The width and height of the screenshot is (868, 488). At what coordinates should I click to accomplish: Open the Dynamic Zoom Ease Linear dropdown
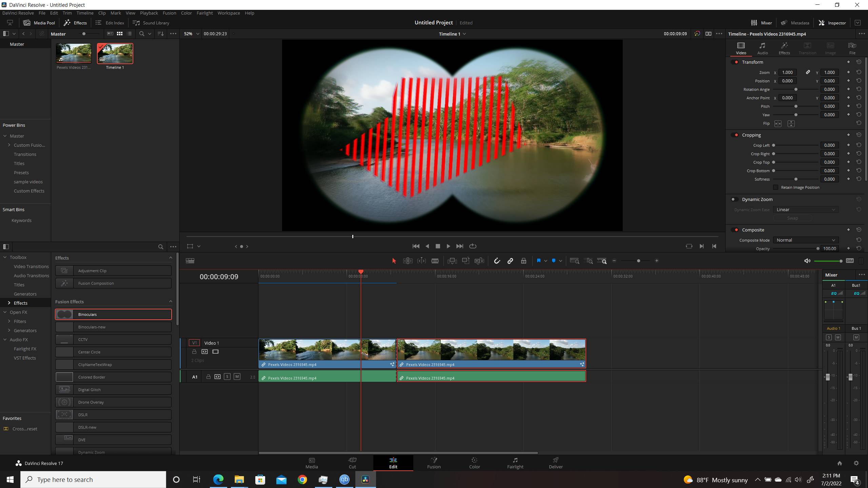tap(806, 209)
